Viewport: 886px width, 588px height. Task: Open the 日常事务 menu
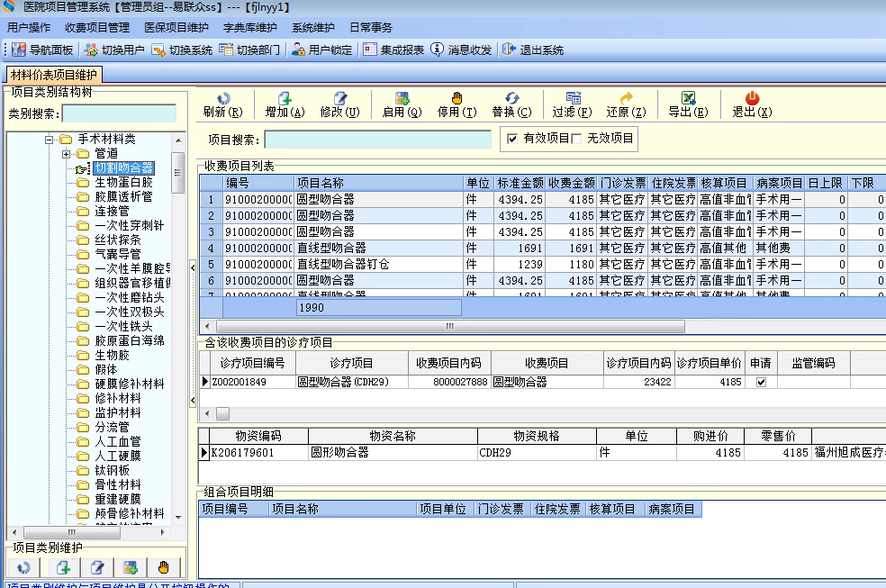point(371,28)
